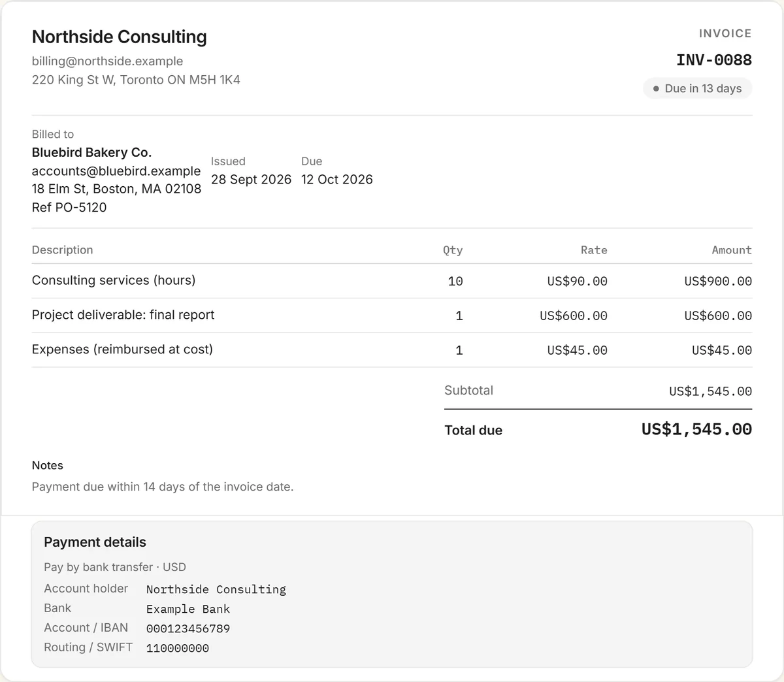Click the Rate column header

pyautogui.click(x=594, y=250)
